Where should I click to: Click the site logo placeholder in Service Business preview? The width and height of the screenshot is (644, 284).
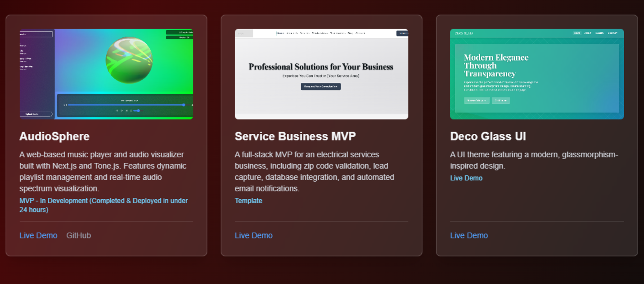pyautogui.click(x=244, y=32)
